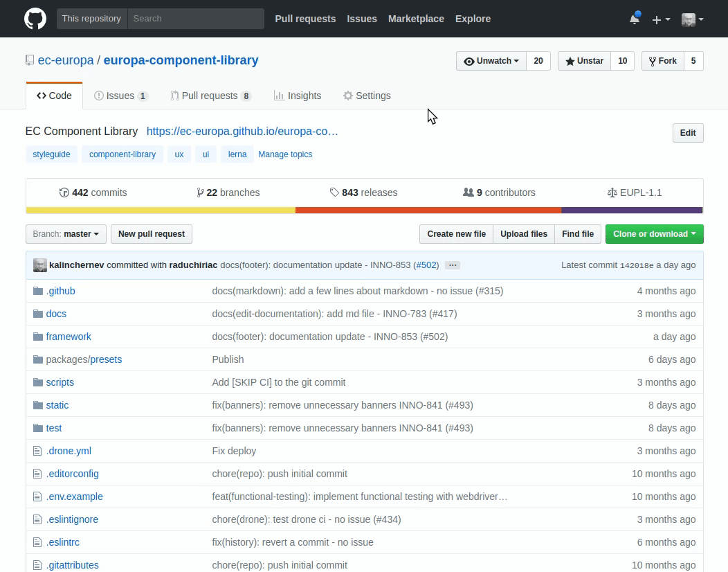This screenshot has height=572, width=728.
Task: Click the GitHub Octocat logo
Action: (x=35, y=19)
